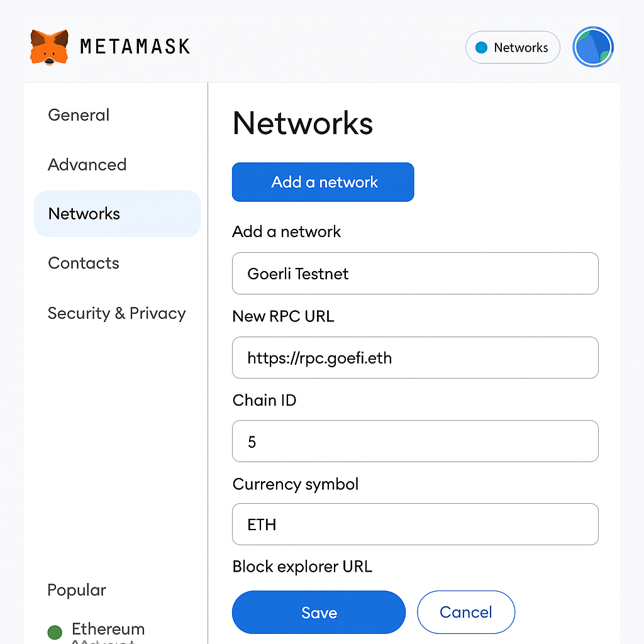Save the new network settings
This screenshot has width=644, height=644.
(319, 613)
